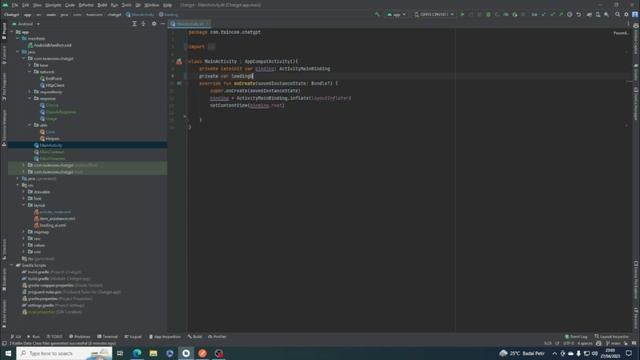This screenshot has height=360, width=640.
Task: Open the Problems tool window
Action: (x=80, y=337)
